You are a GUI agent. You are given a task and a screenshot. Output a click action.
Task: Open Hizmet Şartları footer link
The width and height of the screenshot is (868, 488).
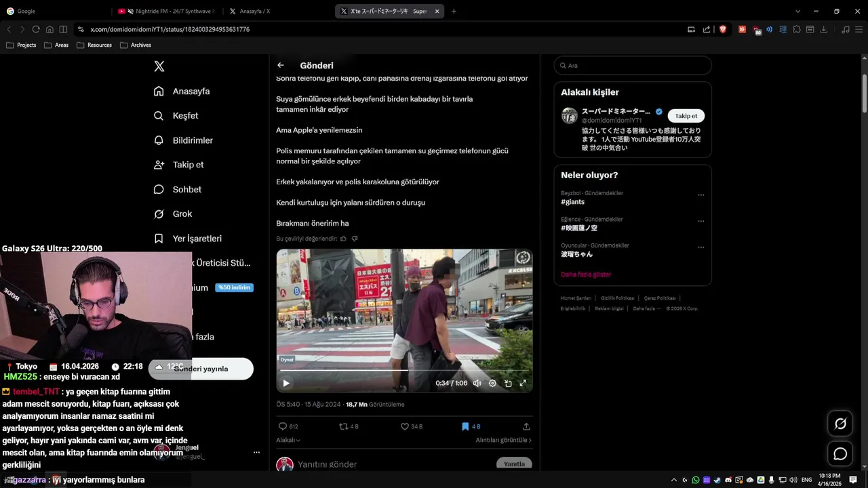576,298
